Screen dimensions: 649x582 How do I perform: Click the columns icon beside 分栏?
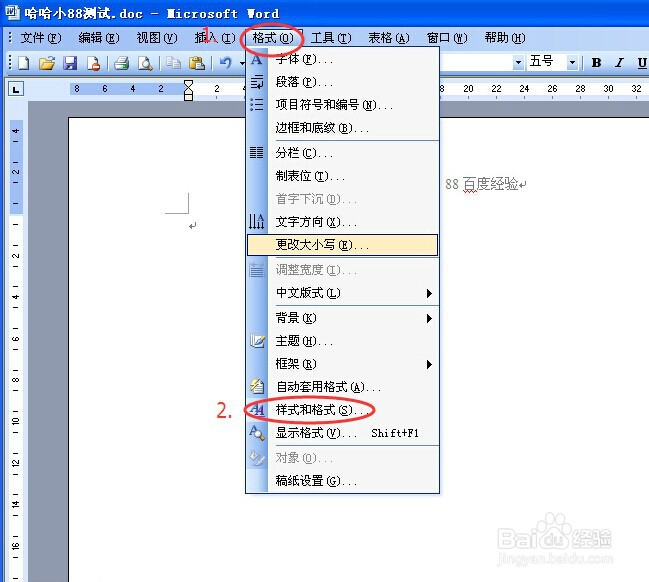pyautogui.click(x=257, y=153)
